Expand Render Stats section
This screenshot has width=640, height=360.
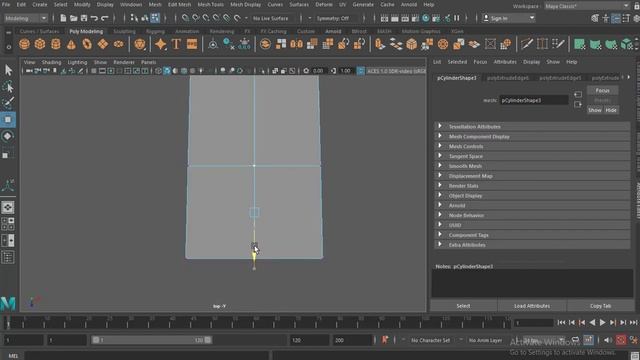click(533, 186)
